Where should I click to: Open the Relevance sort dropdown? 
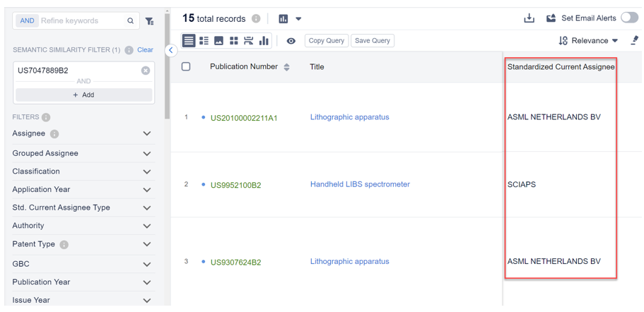(588, 41)
